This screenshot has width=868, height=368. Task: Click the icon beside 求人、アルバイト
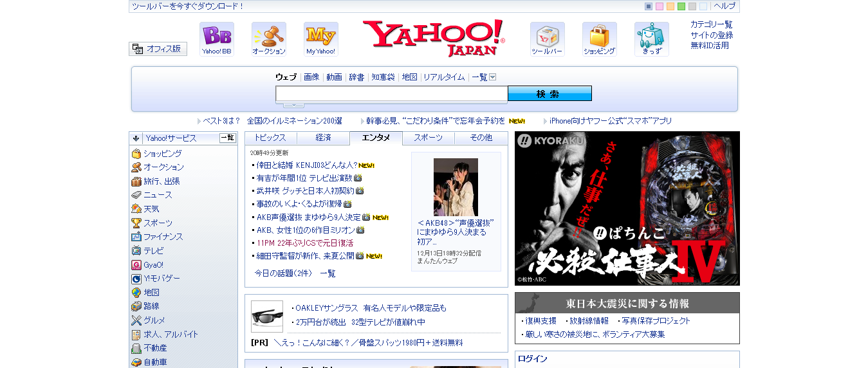pyautogui.click(x=136, y=335)
